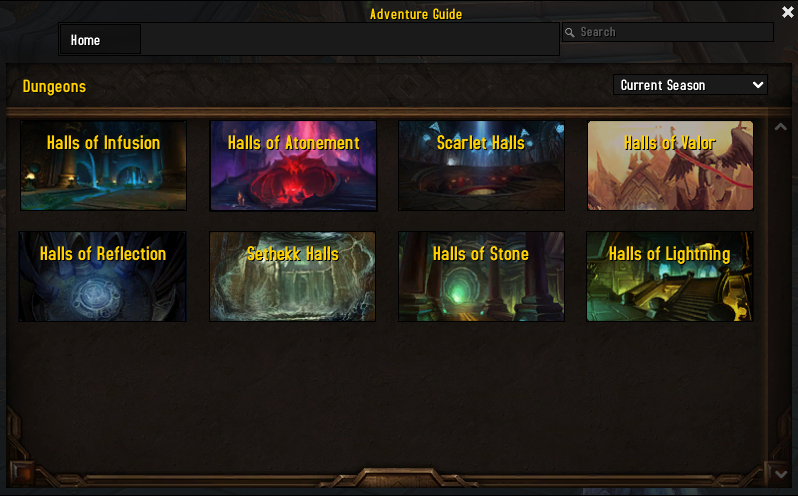
Task: Click the Dungeons section heading
Action: click(54, 87)
